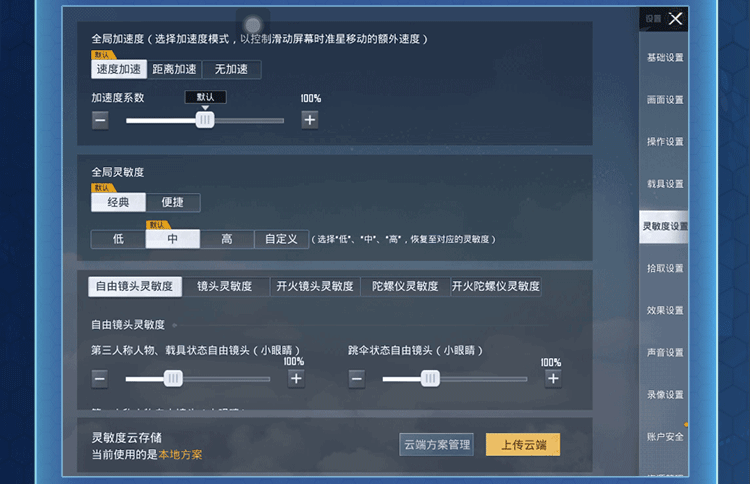Choose 便捷 global sensitivity mode
Viewport: 750px width, 484px height.
(173, 202)
